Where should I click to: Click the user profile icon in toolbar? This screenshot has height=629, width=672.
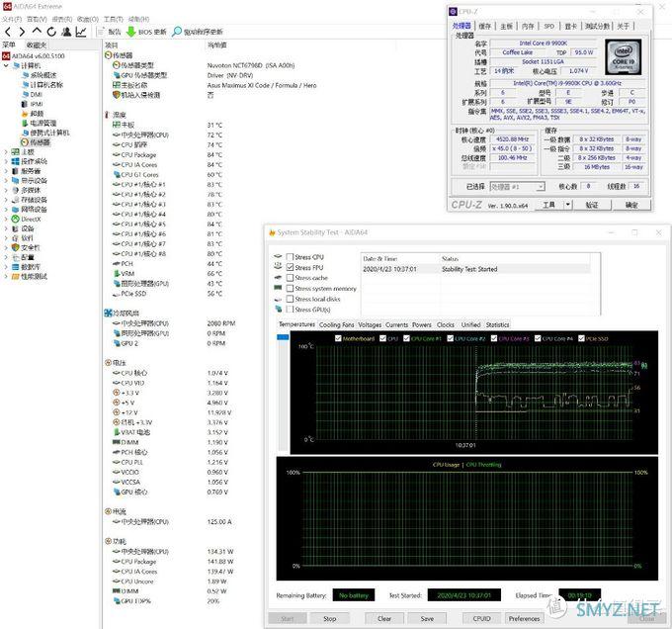[x=66, y=32]
